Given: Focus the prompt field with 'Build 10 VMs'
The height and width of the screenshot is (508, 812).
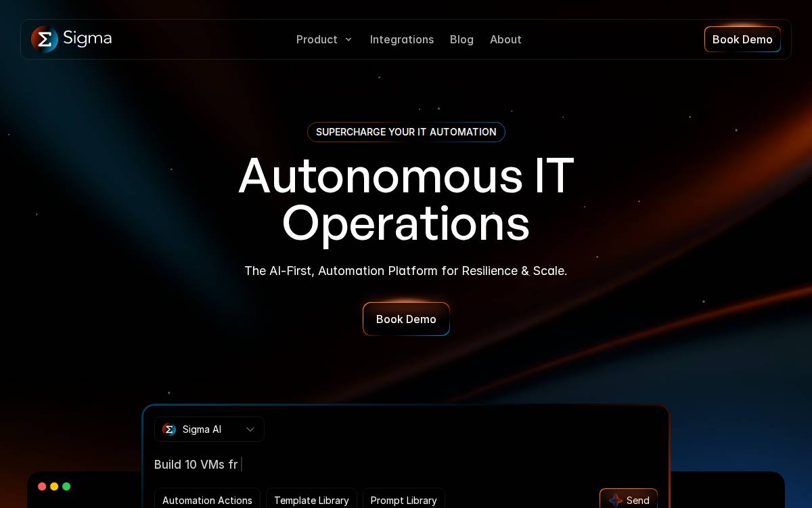Looking at the screenshot, I should point(406,464).
